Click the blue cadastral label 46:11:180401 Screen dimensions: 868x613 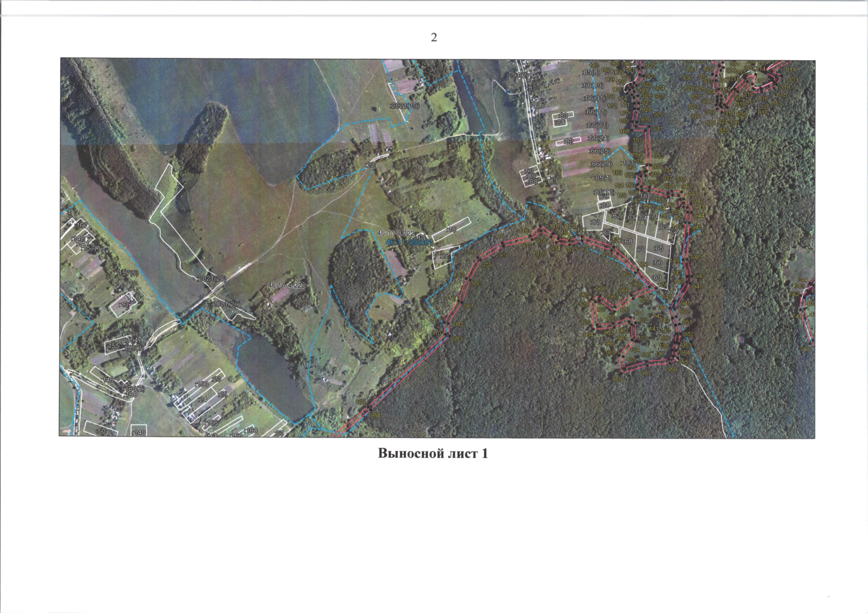(409, 241)
